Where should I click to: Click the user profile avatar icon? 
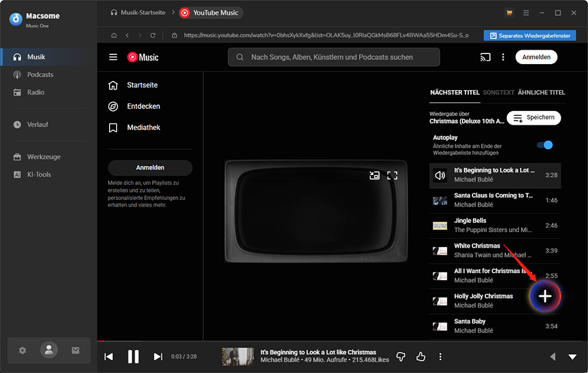click(x=49, y=350)
